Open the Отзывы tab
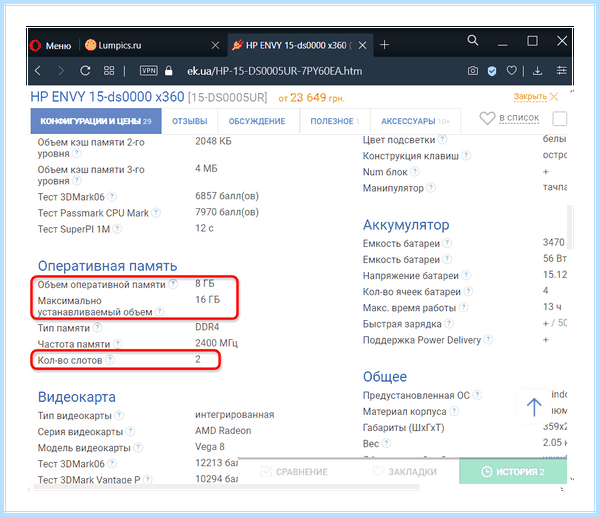The image size is (600, 517). coord(189,121)
